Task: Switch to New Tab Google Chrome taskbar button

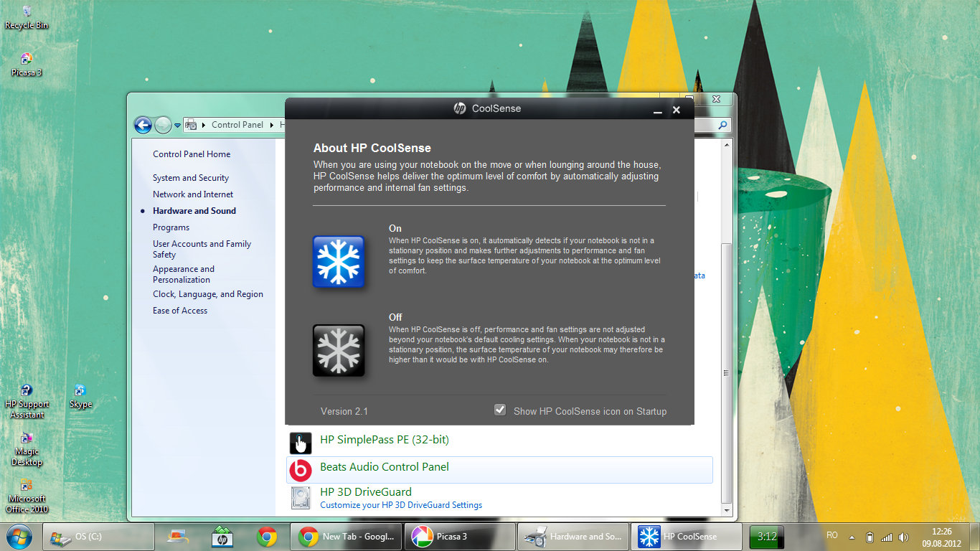Action: 346,537
